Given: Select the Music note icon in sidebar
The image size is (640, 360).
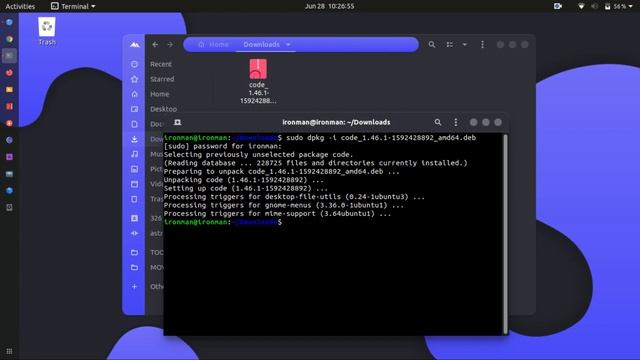Looking at the screenshot, I should [134, 154].
